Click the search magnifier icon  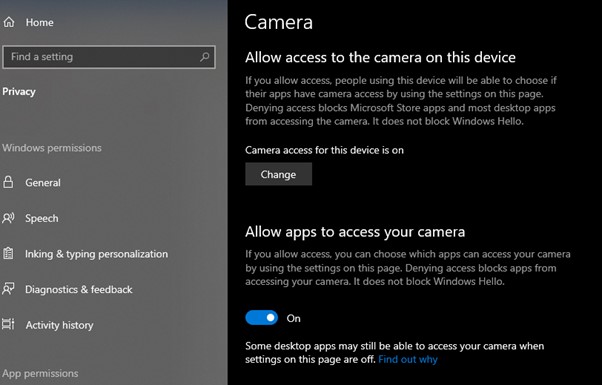[x=205, y=57]
